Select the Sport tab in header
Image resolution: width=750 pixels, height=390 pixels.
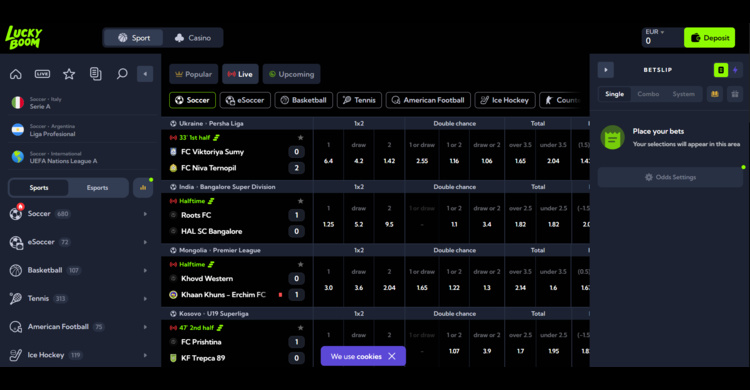(134, 38)
